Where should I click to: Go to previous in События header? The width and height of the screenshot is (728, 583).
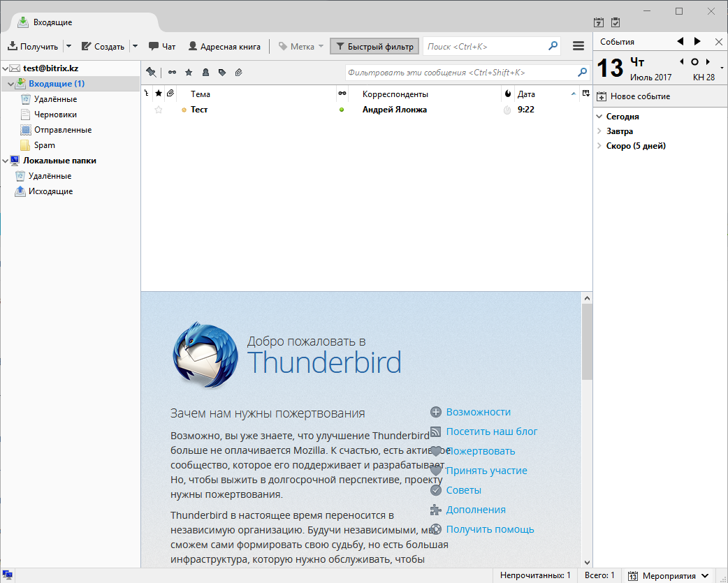[680, 41]
